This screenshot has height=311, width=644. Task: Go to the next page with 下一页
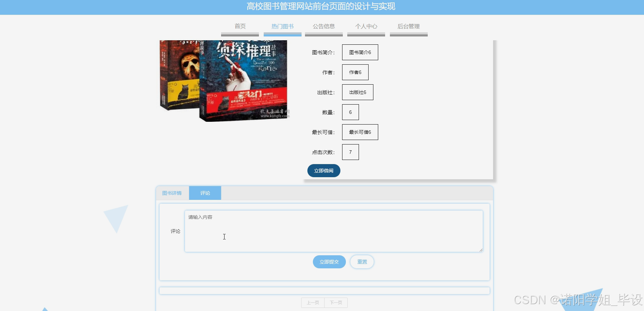[x=336, y=302]
